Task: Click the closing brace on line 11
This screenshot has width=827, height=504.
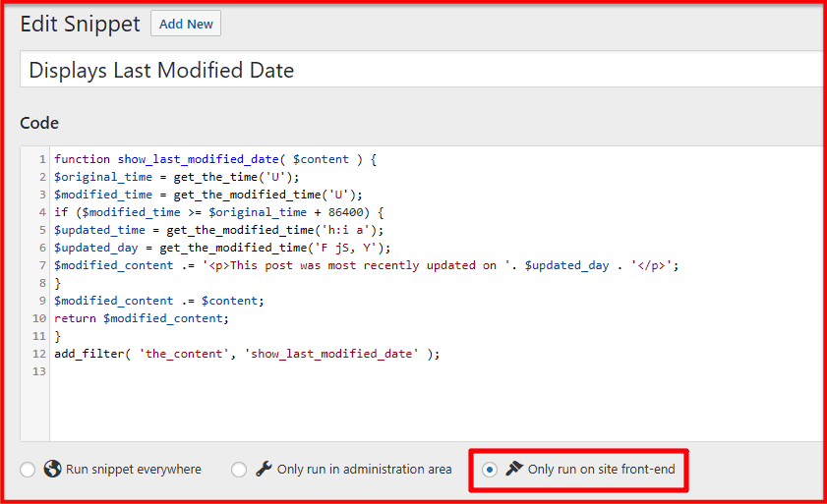Action: point(57,336)
